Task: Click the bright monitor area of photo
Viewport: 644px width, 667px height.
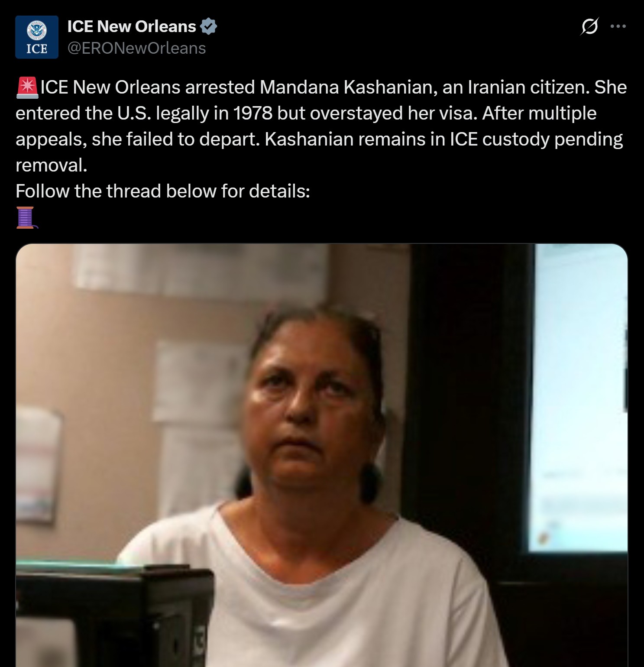Action: click(x=580, y=398)
